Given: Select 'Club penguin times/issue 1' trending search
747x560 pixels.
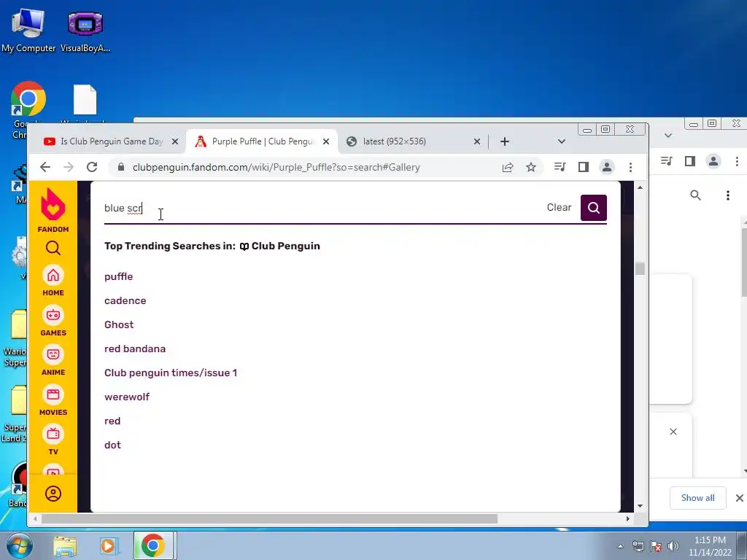Looking at the screenshot, I should pyautogui.click(x=171, y=373).
